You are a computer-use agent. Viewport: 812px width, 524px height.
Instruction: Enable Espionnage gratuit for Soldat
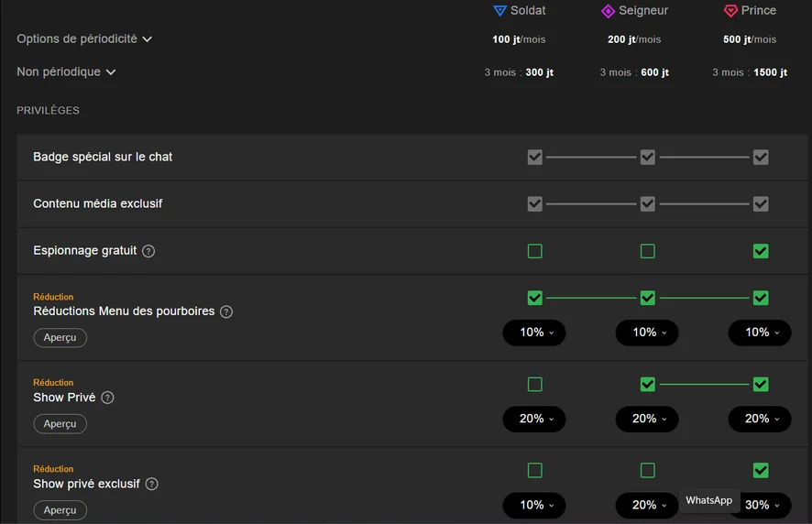tap(535, 251)
